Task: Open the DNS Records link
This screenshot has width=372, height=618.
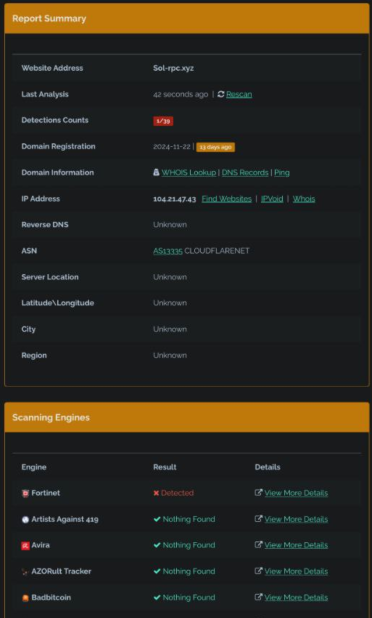Action: (245, 173)
